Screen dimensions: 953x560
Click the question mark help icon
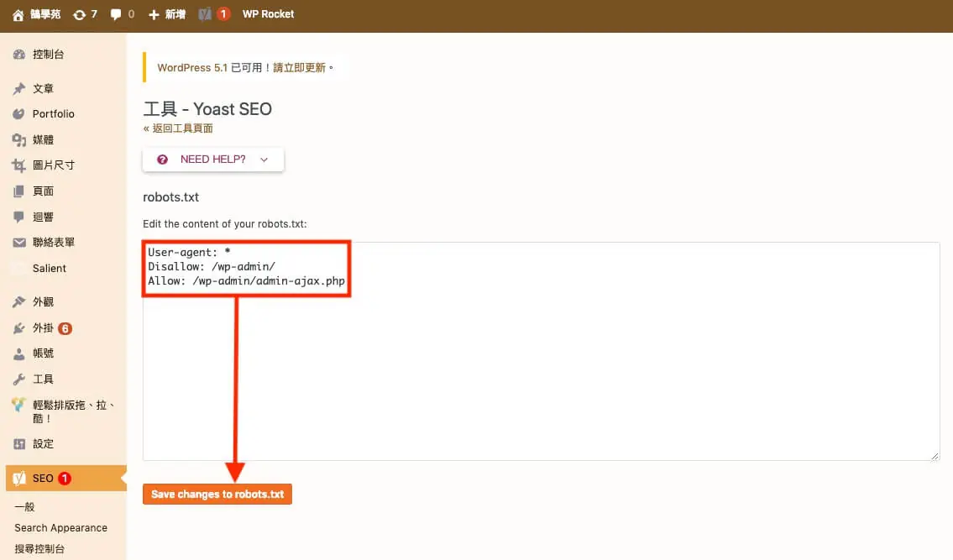click(162, 160)
